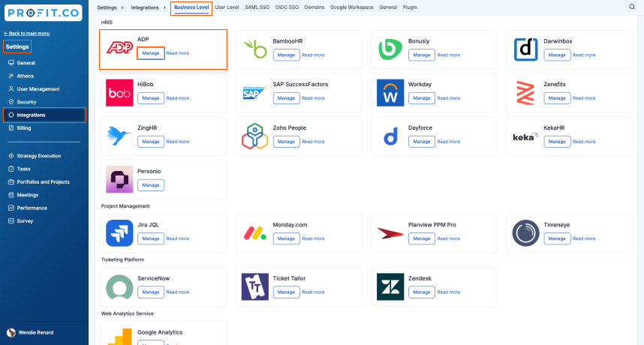Click Integrations in the breadcrumb
644x345 pixels.
(x=145, y=7)
